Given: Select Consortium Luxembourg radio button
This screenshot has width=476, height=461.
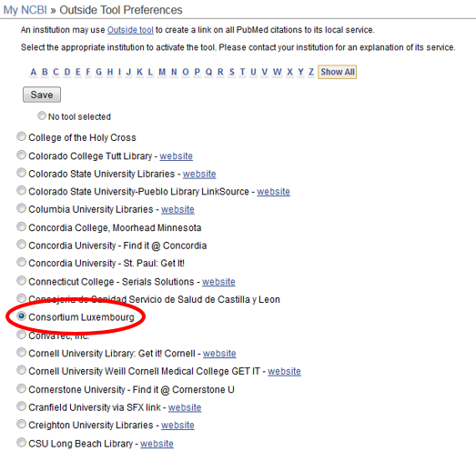Looking at the screenshot, I should click(x=21, y=316).
